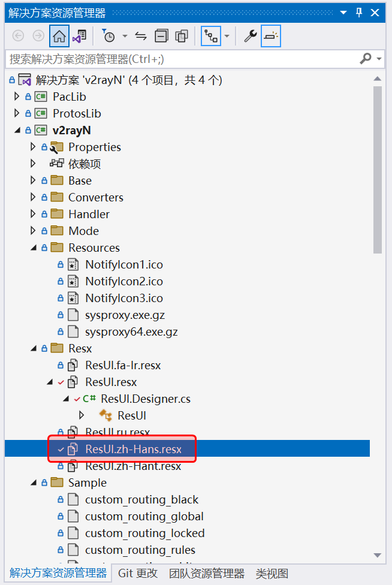The width and height of the screenshot is (392, 585).
Task: Switch views with the Visual Studio solution icon
Action: point(79,36)
